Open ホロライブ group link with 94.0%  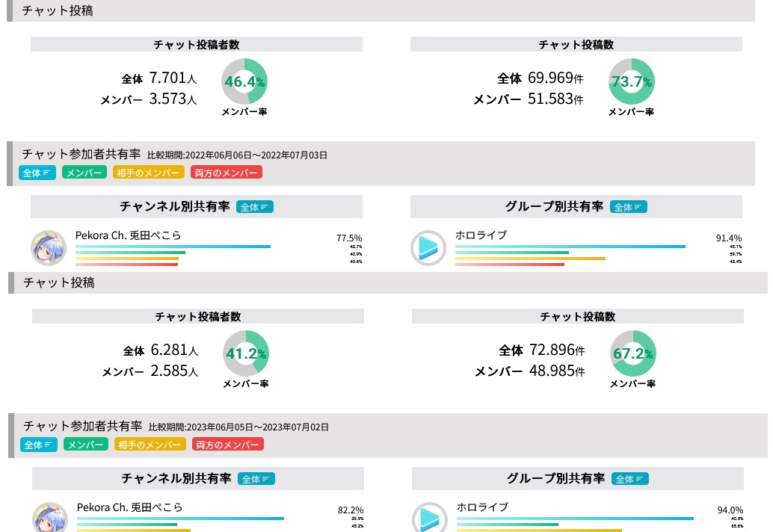coord(482,507)
